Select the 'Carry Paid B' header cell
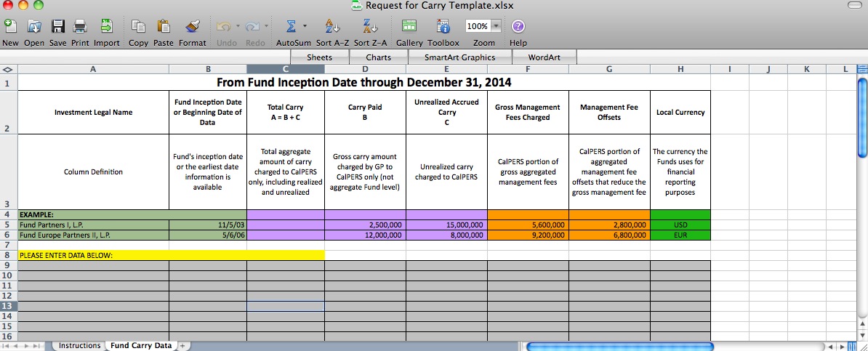Viewport: 868px width, 351px height. click(x=365, y=113)
